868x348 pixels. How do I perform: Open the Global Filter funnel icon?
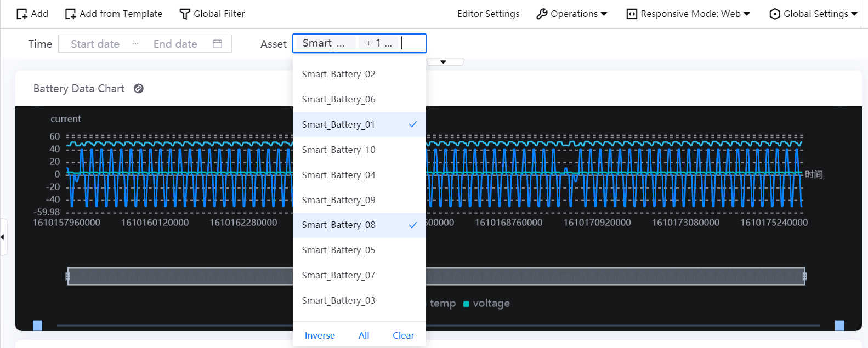[185, 14]
